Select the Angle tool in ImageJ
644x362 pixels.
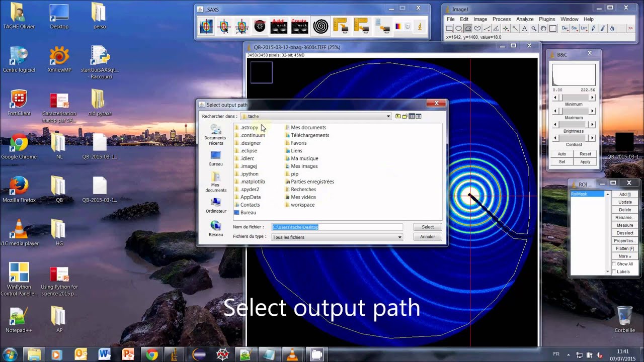tap(496, 28)
